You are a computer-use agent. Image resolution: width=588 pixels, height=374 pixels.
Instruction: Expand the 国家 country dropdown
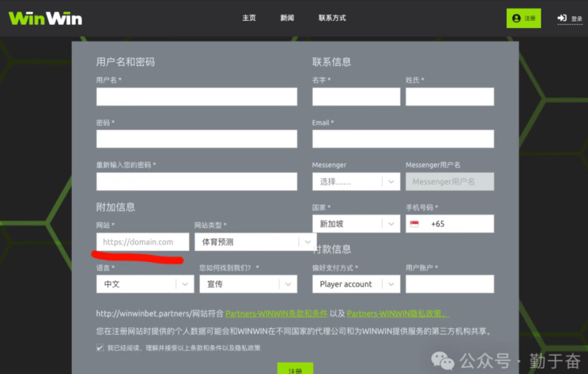pyautogui.click(x=356, y=224)
